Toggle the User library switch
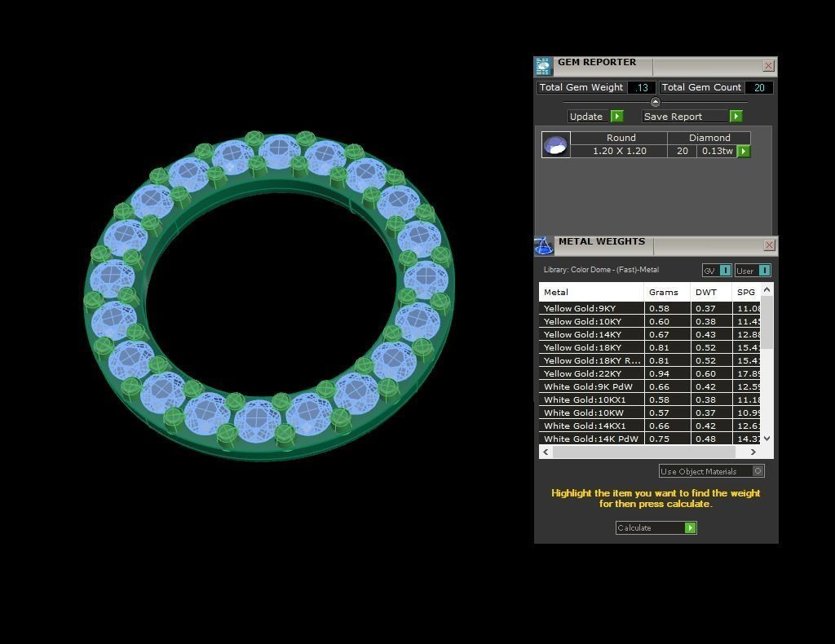This screenshot has width=835, height=644. click(x=764, y=271)
